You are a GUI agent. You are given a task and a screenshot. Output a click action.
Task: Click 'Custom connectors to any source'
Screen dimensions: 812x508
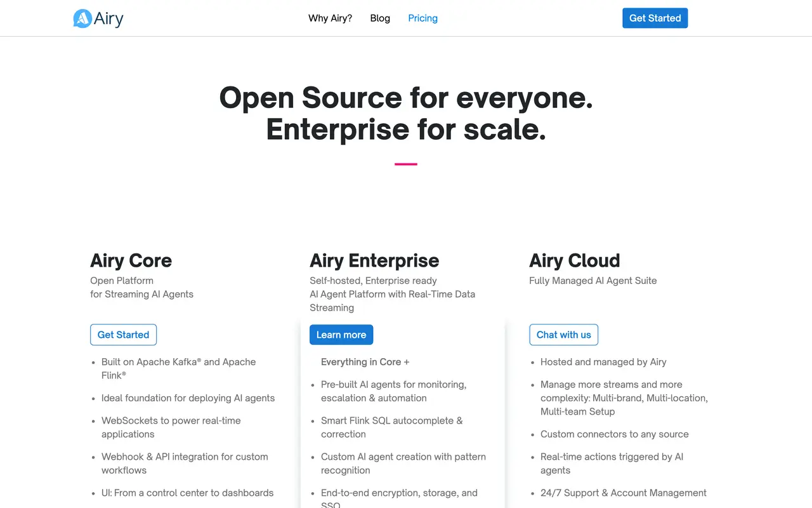614,434
